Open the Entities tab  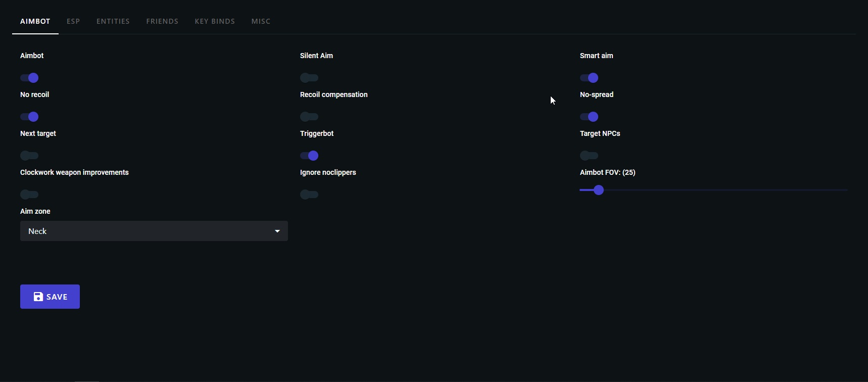click(x=113, y=21)
